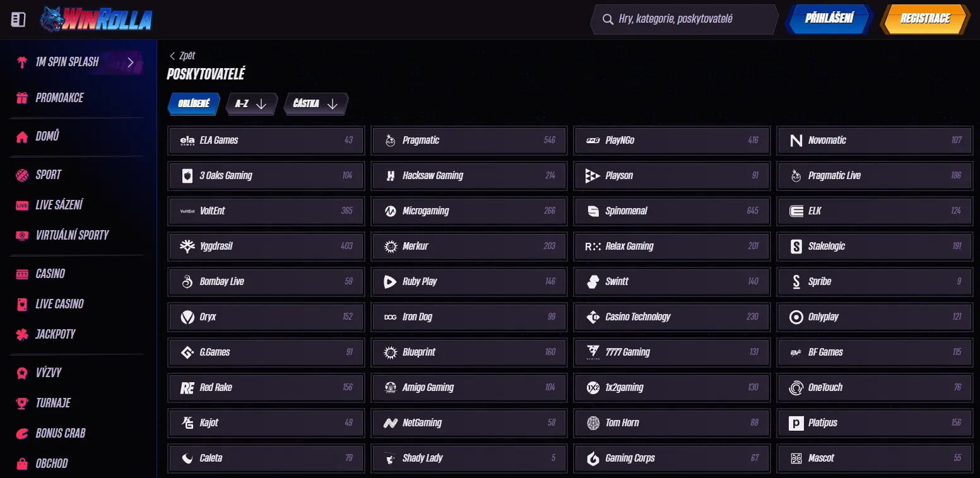
Task: Sort providers by Částka
Action: tap(316, 104)
